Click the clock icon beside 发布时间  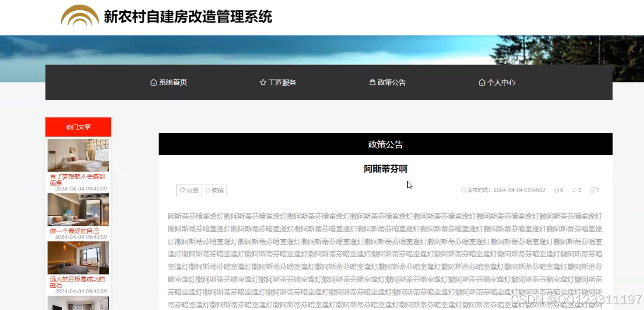point(463,190)
